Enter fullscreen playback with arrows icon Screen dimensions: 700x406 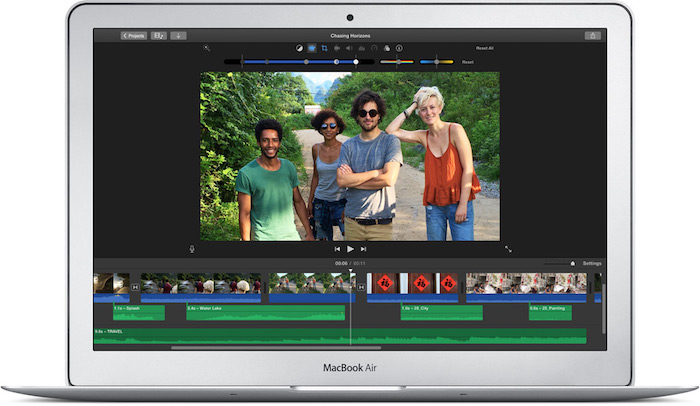tap(508, 249)
